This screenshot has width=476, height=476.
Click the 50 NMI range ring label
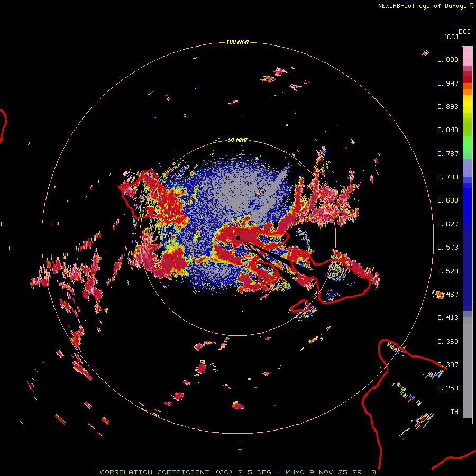(x=237, y=140)
